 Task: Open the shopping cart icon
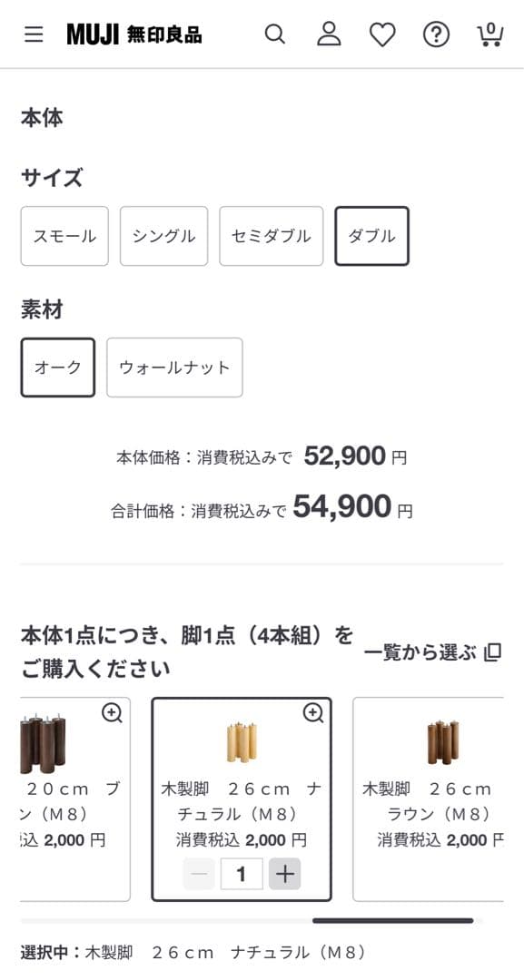coord(489,34)
